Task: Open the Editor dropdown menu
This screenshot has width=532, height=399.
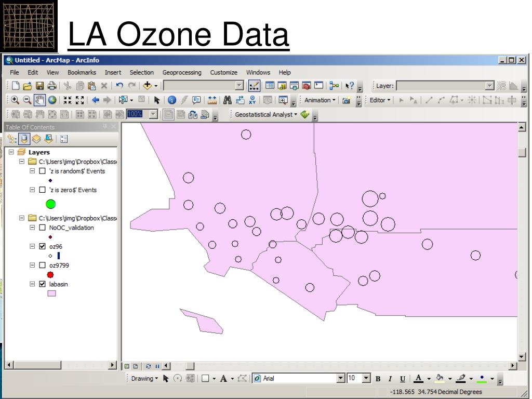Action: point(380,100)
